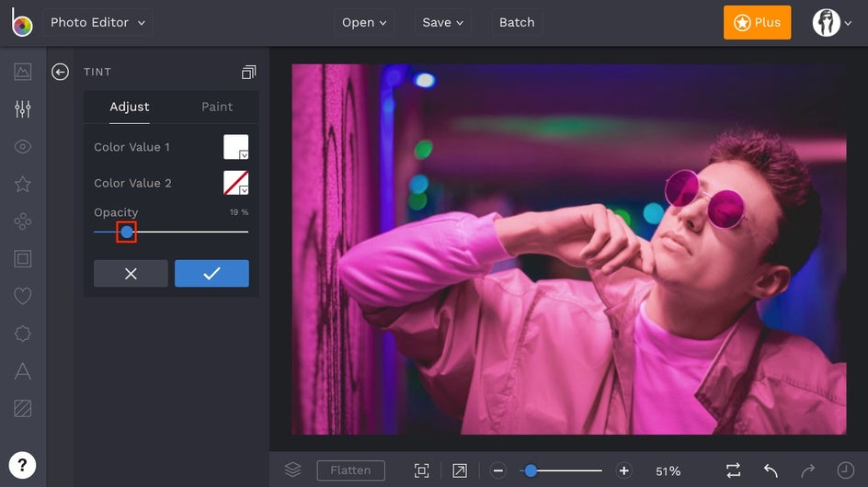Click the undo arrow in bottom bar

(771, 470)
